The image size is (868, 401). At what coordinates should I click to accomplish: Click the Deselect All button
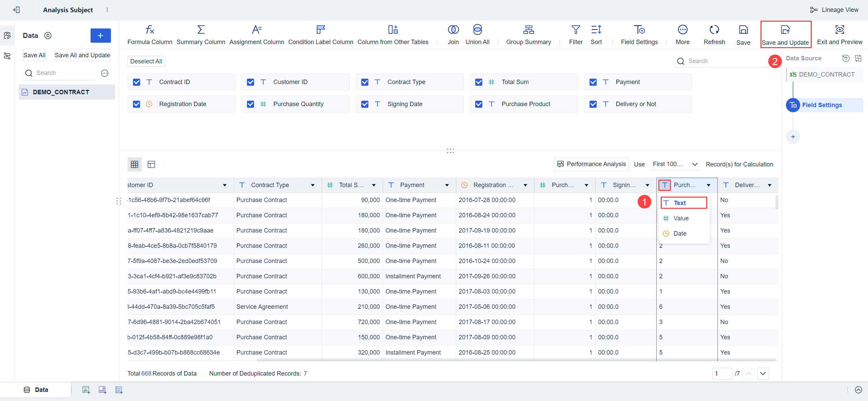tap(146, 61)
